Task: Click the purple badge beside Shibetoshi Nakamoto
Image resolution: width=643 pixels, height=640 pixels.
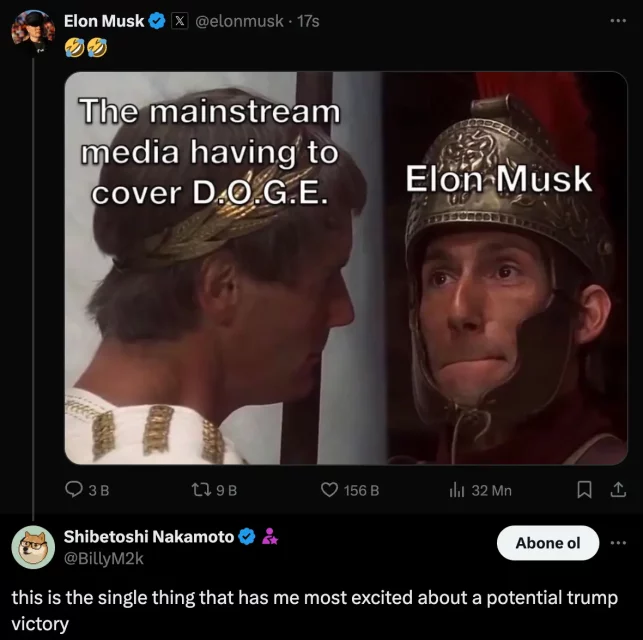Action: tap(268, 538)
